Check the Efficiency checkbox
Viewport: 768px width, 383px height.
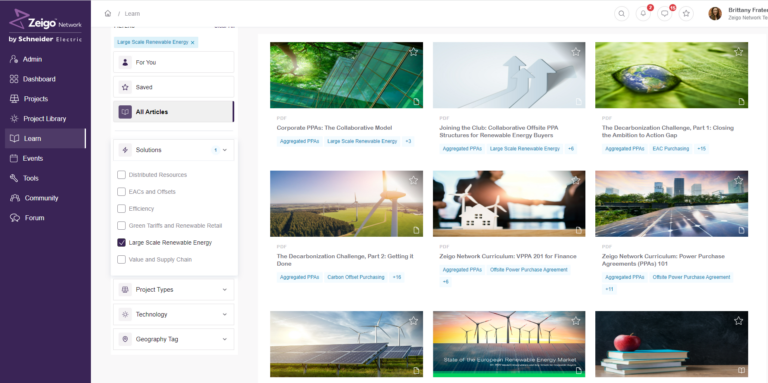121,209
